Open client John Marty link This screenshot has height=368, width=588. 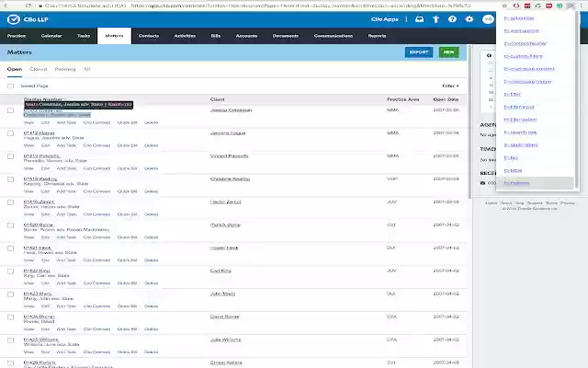pos(222,293)
